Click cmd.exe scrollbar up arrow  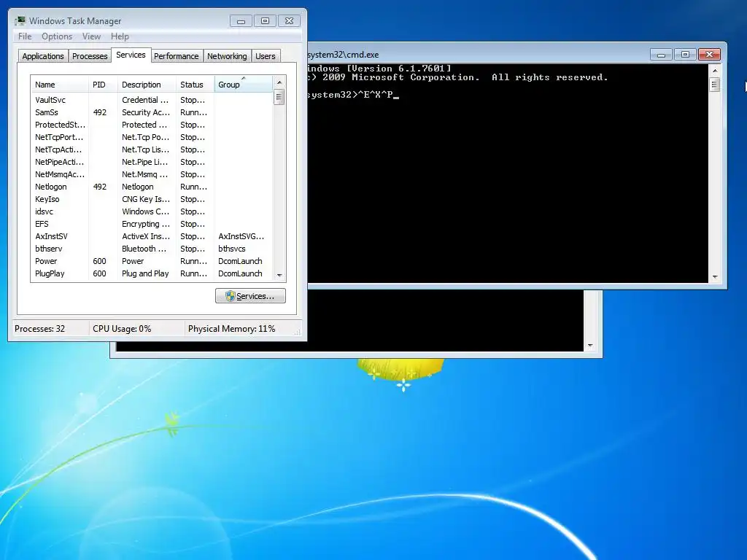[x=715, y=71]
